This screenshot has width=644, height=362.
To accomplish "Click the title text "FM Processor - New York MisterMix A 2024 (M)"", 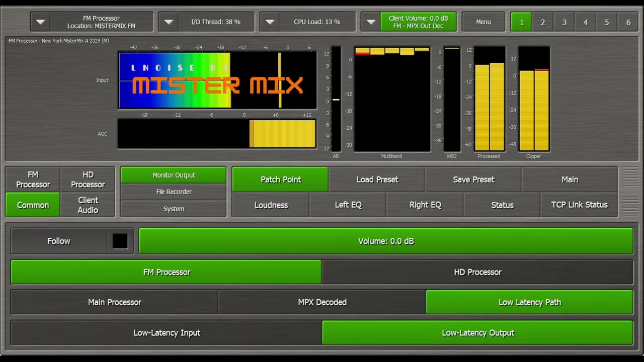I will coord(59,41).
